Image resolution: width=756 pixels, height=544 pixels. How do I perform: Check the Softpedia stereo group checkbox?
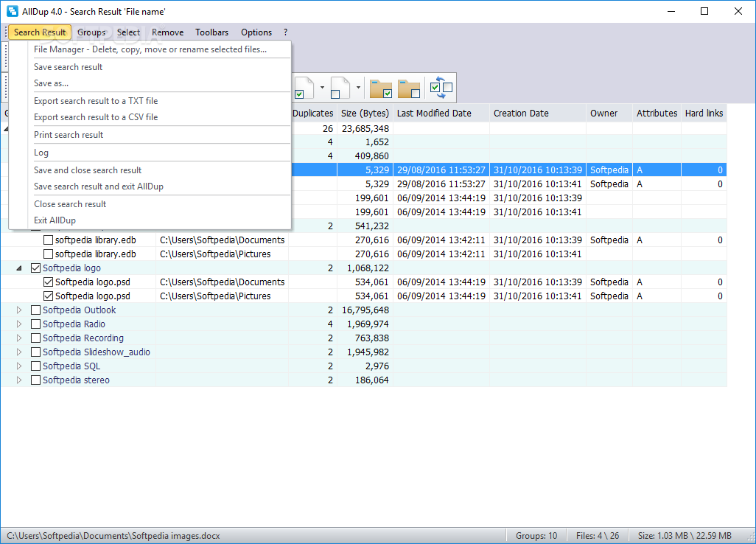[35, 380]
